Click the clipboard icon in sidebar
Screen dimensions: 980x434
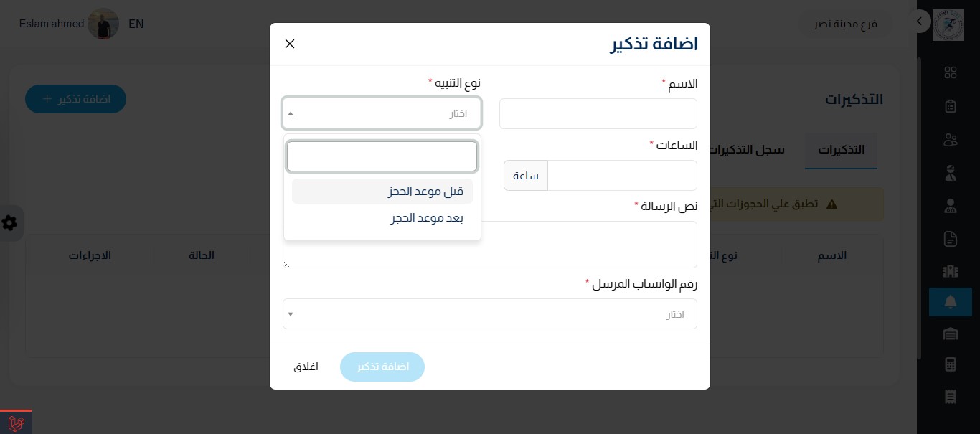951,106
